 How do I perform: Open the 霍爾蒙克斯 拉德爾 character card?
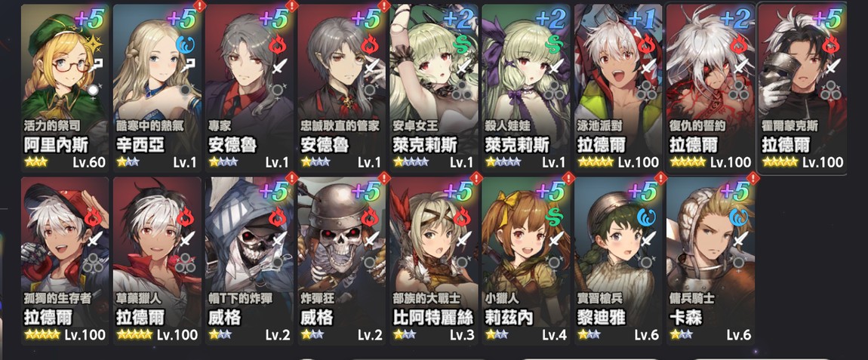[802, 88]
